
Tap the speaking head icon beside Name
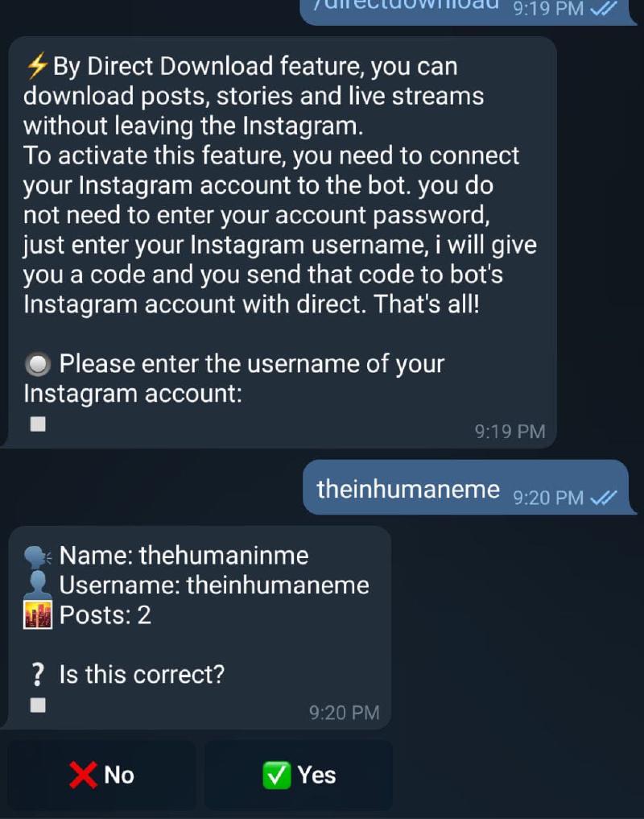click(x=38, y=556)
